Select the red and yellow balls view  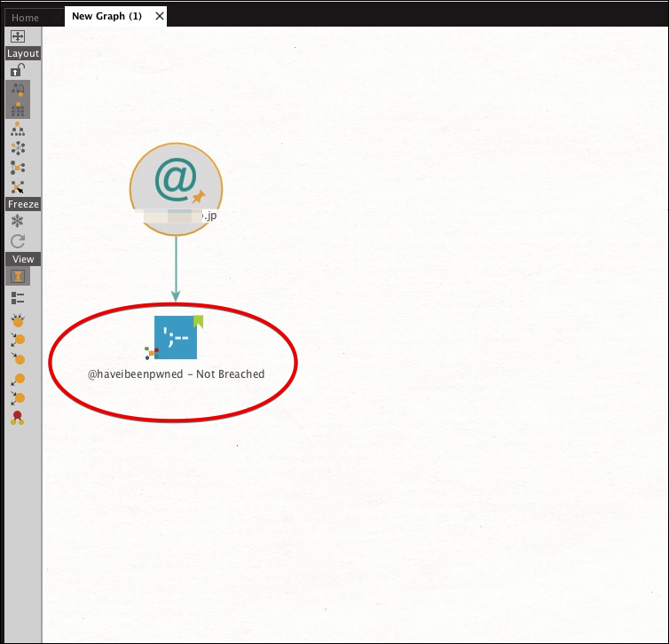(18, 418)
